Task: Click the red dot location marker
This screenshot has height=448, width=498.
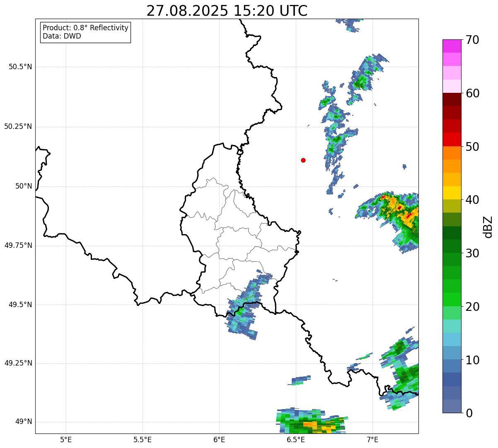Action: pos(303,160)
